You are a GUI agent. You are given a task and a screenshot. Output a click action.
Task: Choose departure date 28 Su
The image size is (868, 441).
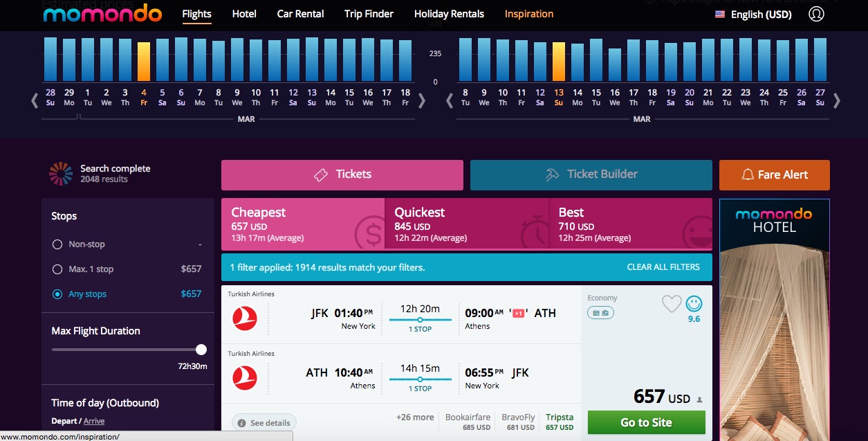click(50, 97)
